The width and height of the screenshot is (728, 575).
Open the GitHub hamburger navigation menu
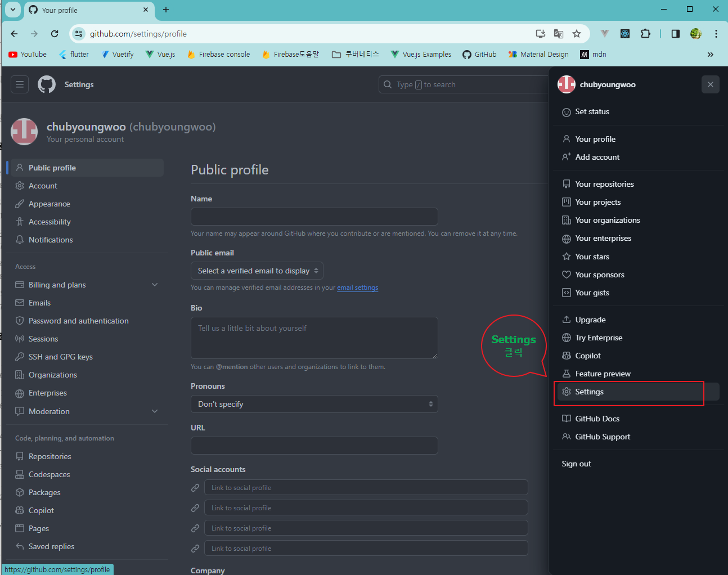point(20,84)
